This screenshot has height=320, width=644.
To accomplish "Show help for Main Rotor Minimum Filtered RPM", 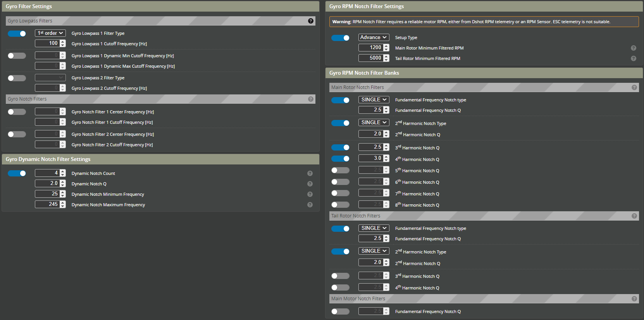I will 633,48.
